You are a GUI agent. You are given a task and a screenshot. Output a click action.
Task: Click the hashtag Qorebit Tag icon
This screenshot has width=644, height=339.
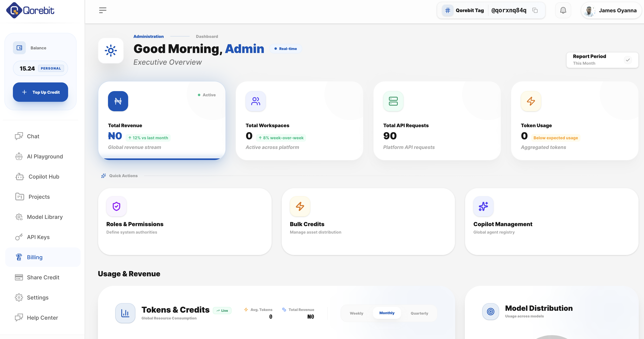448,10
